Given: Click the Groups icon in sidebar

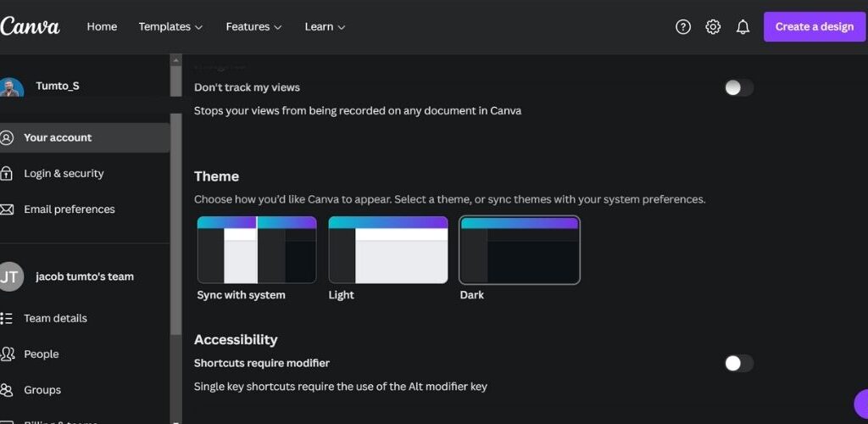Looking at the screenshot, I should coord(7,390).
